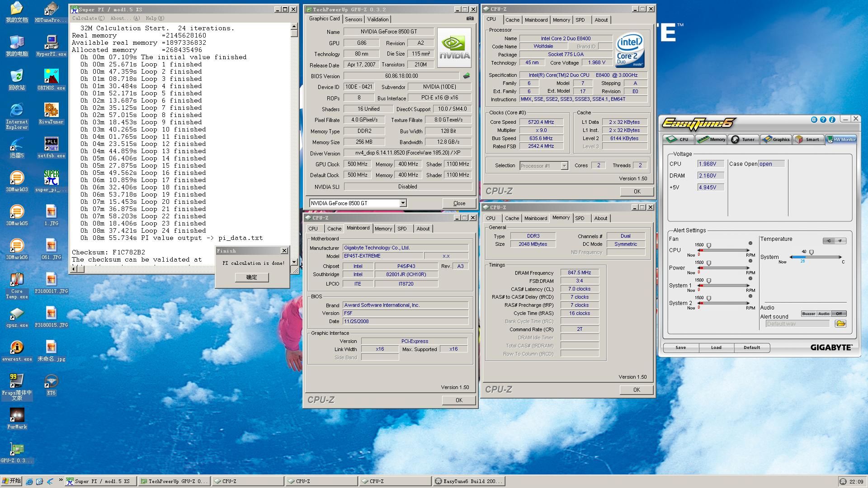
Task: Switch temperature unit to Fahrenheit
Action: (840, 241)
